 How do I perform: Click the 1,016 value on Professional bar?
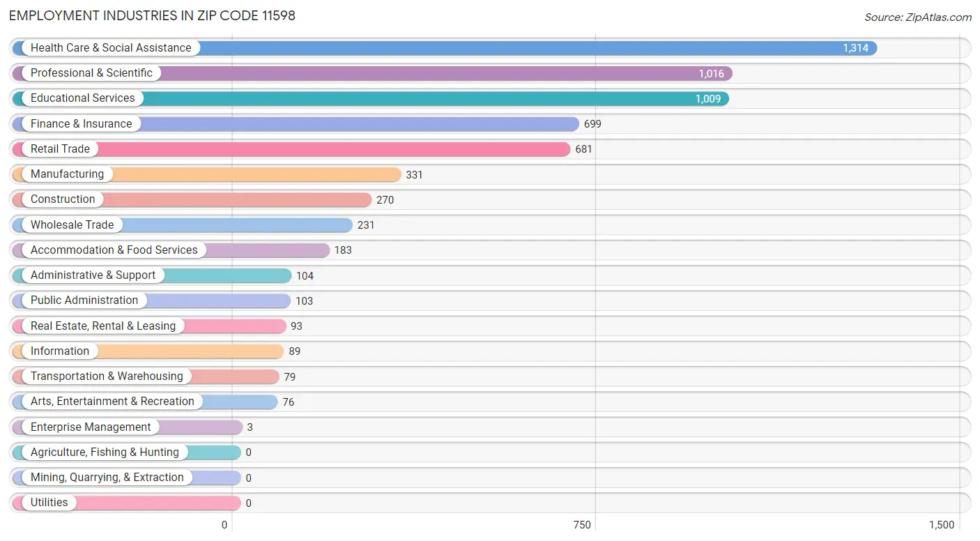point(711,73)
